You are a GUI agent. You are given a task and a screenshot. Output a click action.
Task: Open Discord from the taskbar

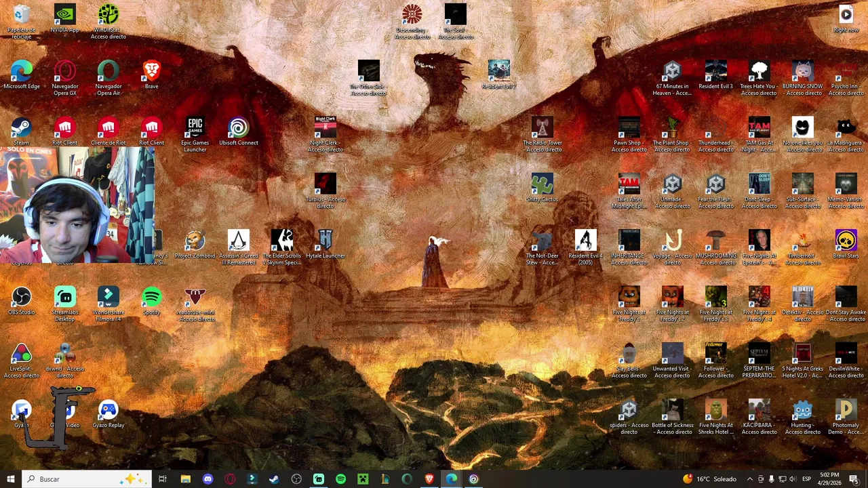point(208,479)
